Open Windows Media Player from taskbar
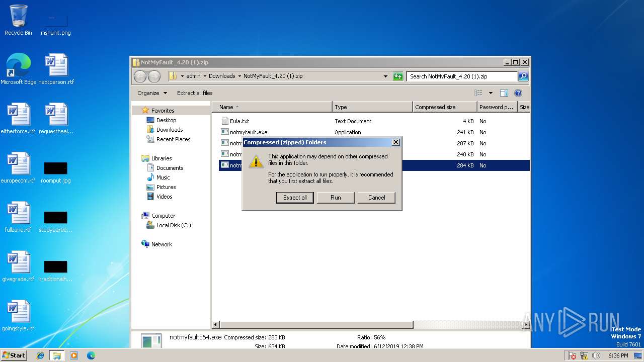This screenshot has height=362, width=644. pyautogui.click(x=74, y=355)
